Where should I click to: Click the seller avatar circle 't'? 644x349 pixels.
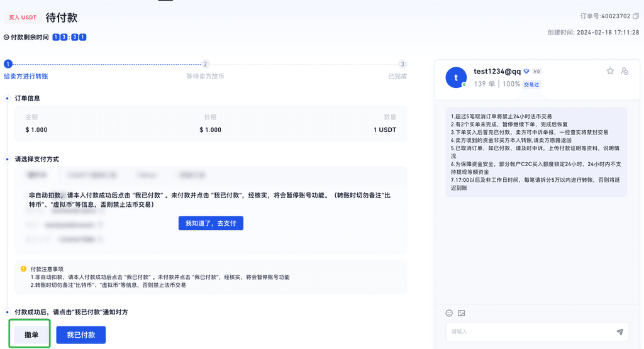pyautogui.click(x=456, y=77)
